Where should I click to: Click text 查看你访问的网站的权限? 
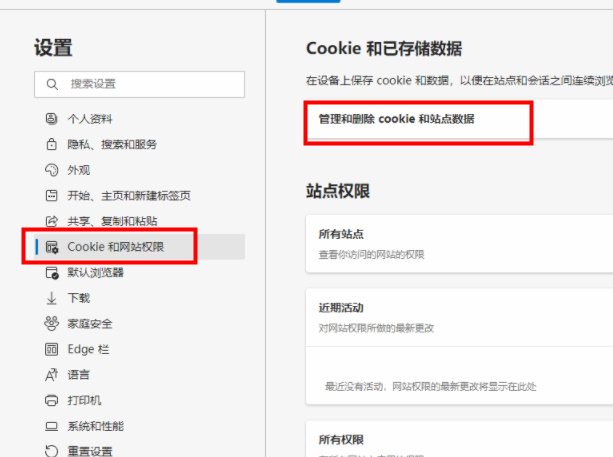point(371,254)
